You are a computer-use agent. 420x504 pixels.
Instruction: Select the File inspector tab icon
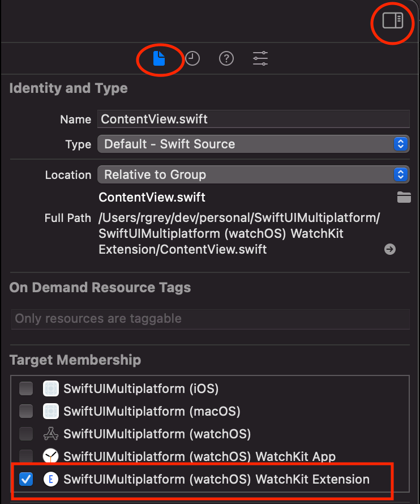(x=159, y=58)
